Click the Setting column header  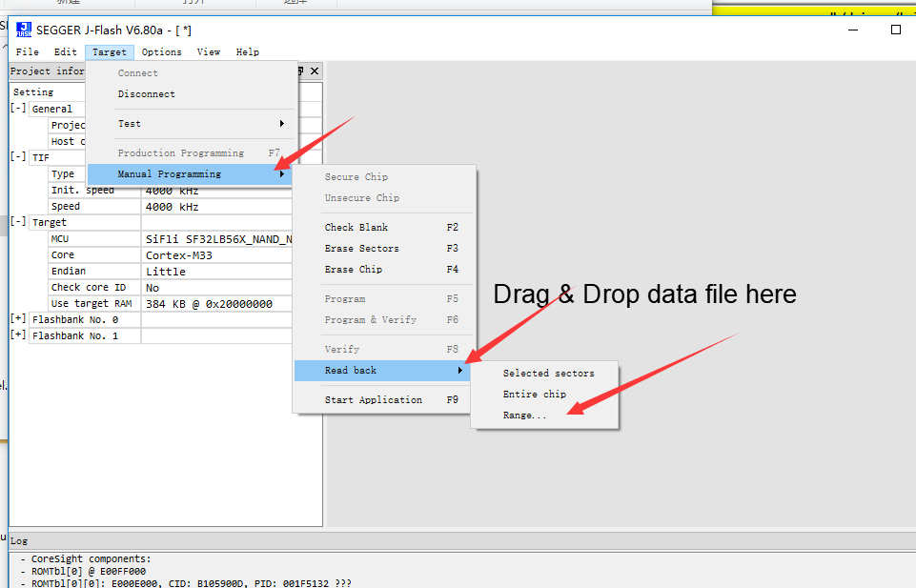tap(33, 92)
